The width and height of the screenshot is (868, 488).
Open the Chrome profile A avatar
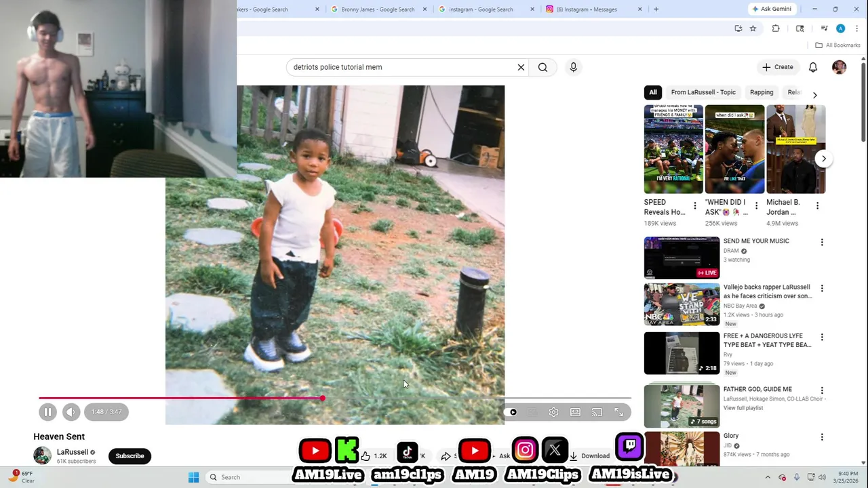[840, 28]
